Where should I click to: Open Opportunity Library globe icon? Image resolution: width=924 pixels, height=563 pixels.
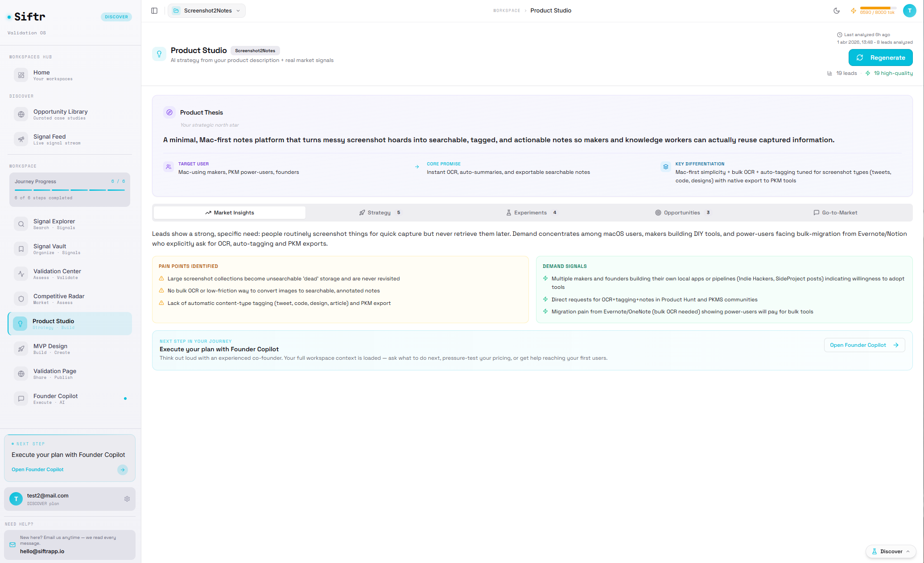pyautogui.click(x=21, y=115)
